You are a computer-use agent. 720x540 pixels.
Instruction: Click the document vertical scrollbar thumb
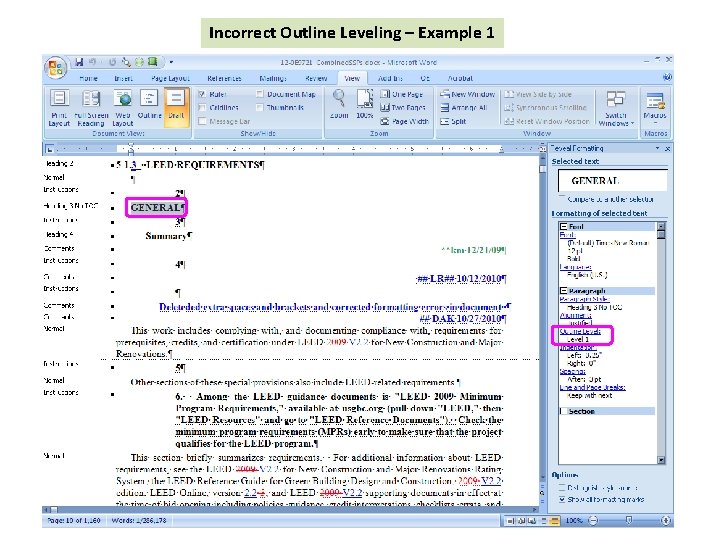point(542,168)
